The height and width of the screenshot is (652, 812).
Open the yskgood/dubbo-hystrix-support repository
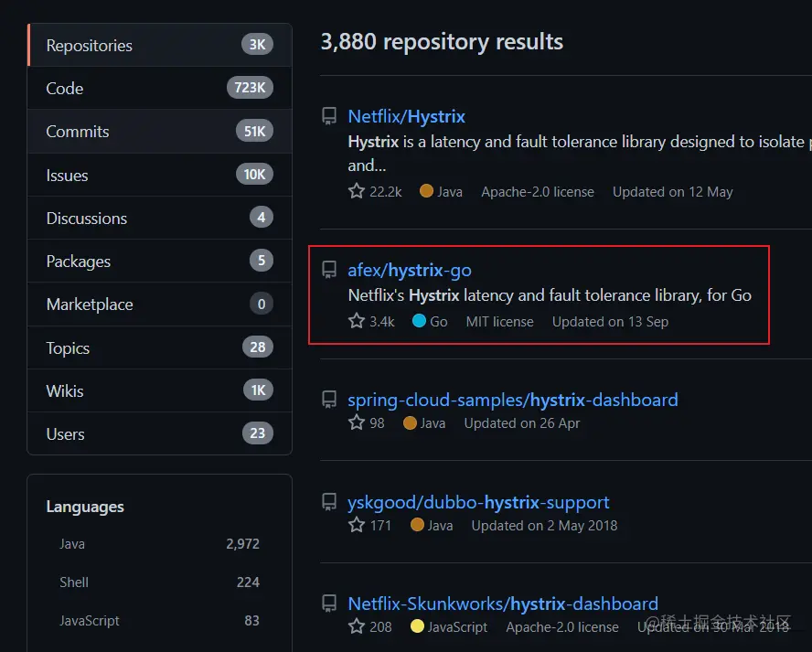[478, 502]
